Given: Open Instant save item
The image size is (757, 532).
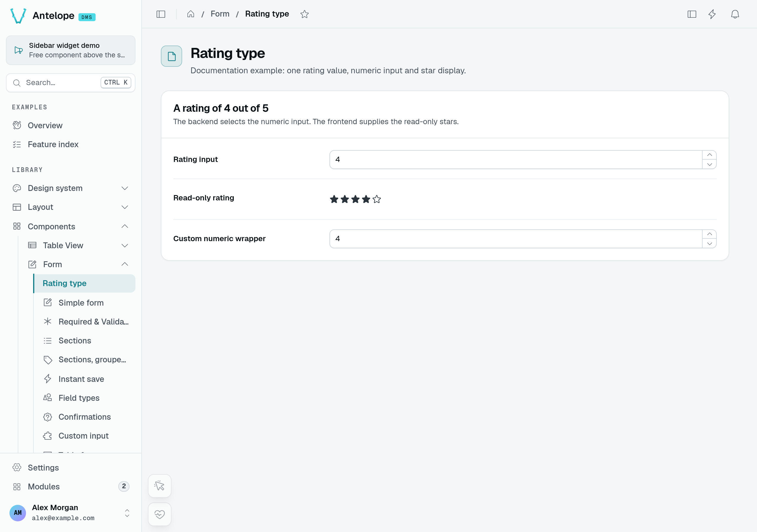Looking at the screenshot, I should pos(86,379).
